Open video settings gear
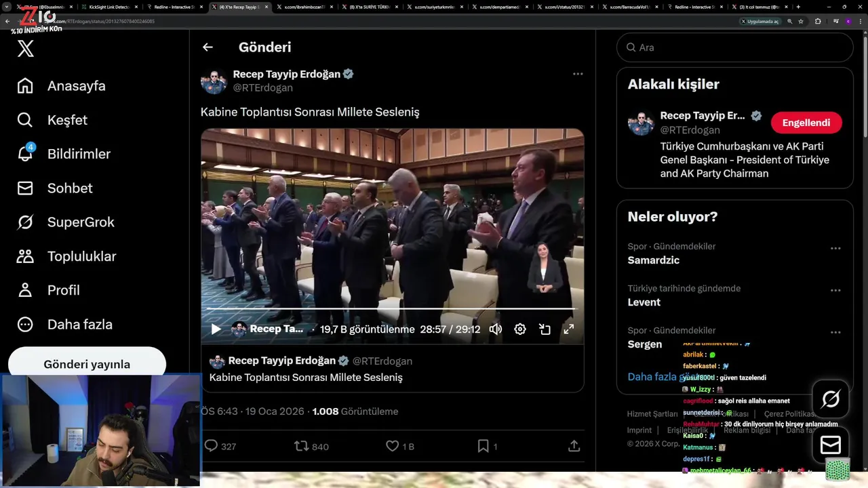 [520, 329]
